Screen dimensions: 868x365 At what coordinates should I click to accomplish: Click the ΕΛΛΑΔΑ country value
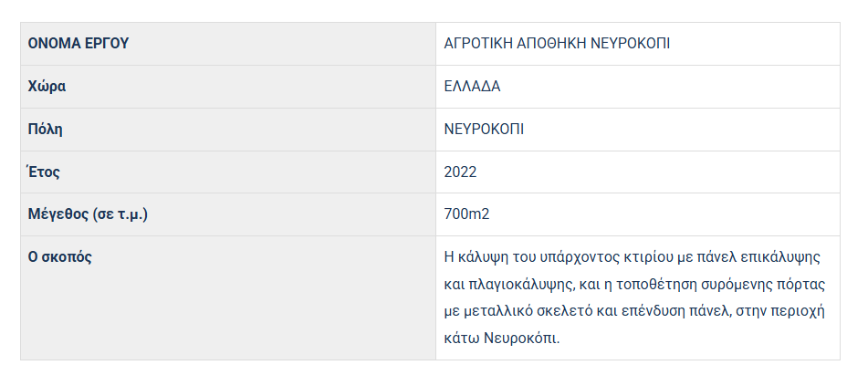472,87
